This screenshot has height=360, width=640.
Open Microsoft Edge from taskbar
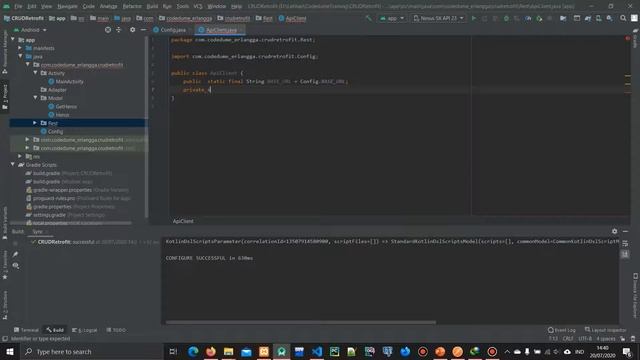pos(193,351)
